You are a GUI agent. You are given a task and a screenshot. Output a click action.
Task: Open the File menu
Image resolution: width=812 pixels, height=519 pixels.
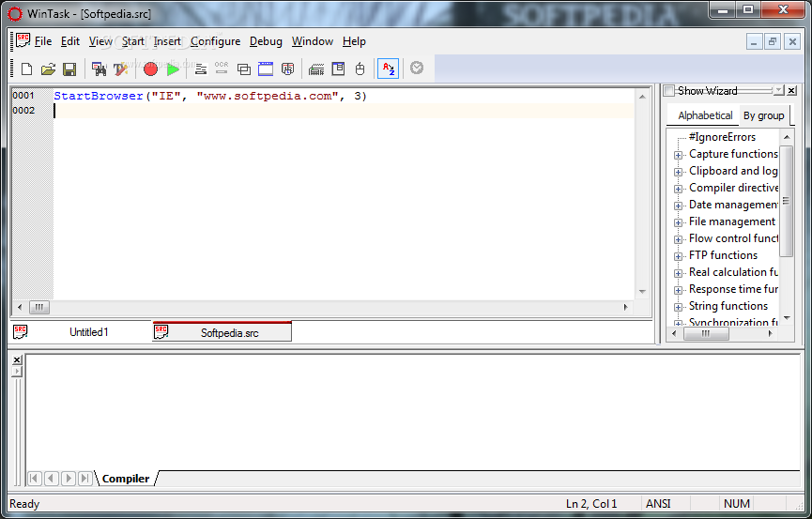pos(43,41)
